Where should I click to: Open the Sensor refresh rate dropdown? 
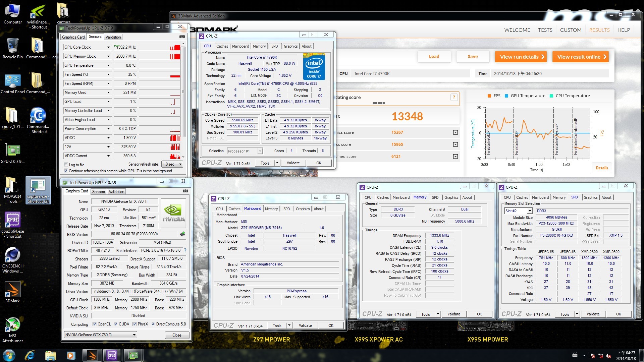[172, 164]
